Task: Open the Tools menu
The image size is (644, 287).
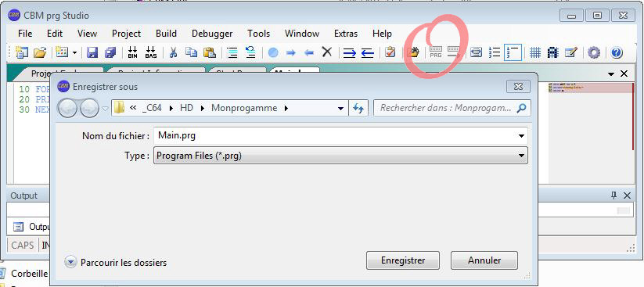Action: [258, 34]
